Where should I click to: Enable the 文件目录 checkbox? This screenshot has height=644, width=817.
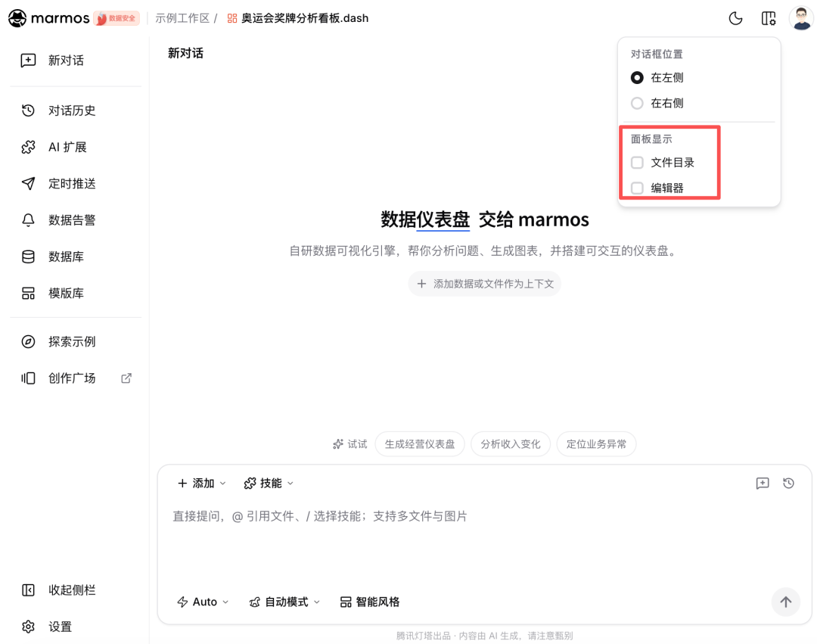[637, 163]
